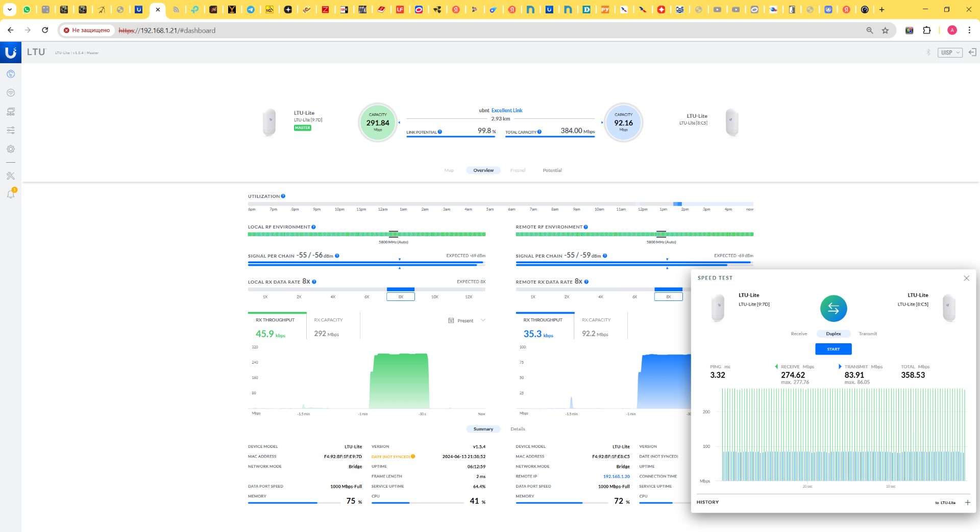980x532 pixels.
Task: Switch to Fresnel tab
Action: click(x=518, y=170)
